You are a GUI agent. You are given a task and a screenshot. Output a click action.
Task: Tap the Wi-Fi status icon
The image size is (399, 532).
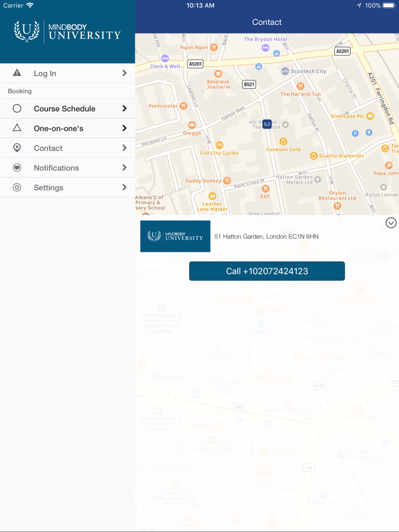point(30,5)
